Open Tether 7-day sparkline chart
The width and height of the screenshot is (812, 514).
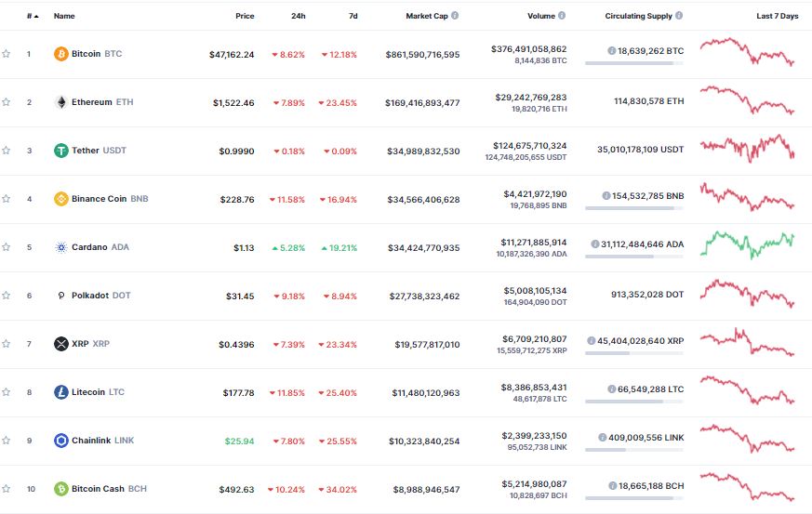(x=747, y=149)
